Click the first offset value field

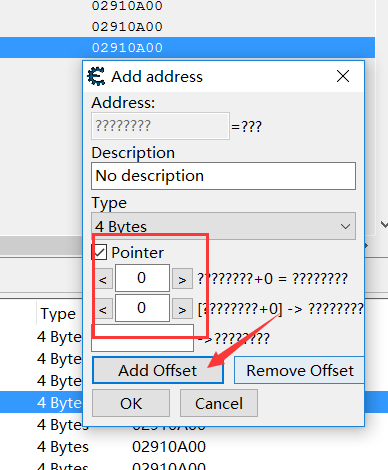[x=142, y=278]
